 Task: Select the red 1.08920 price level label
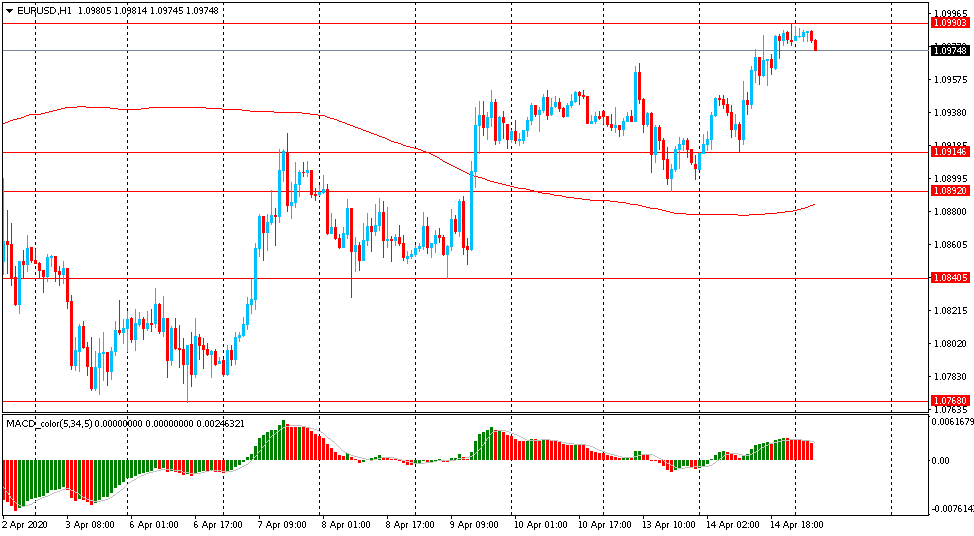(950, 191)
